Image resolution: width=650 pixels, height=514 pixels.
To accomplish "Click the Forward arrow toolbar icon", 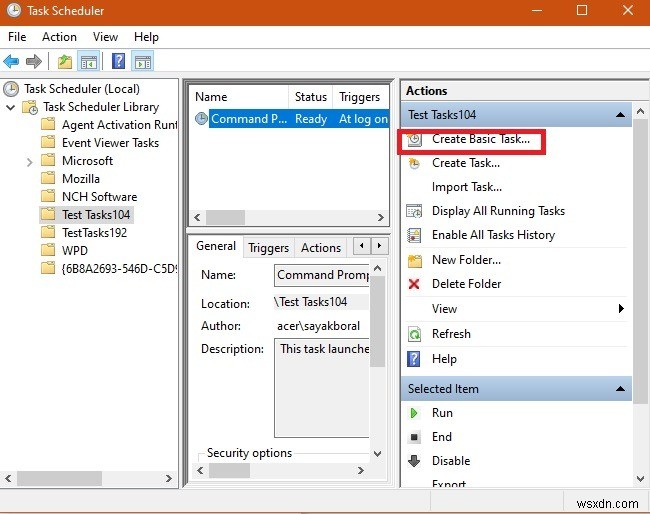I will click(34, 62).
